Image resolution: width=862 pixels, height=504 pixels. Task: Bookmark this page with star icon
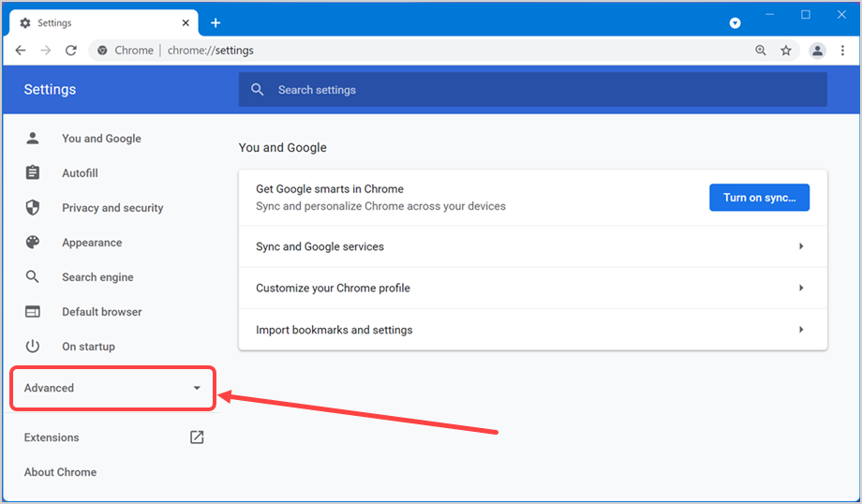[x=786, y=51]
